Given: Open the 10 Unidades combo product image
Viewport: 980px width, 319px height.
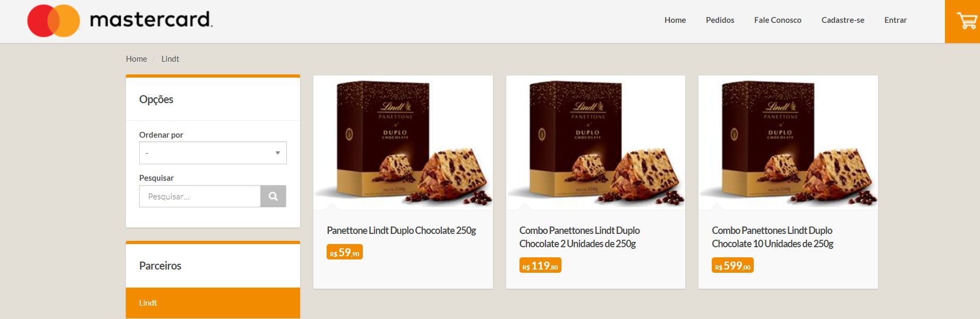Looking at the screenshot, I should click(x=788, y=142).
